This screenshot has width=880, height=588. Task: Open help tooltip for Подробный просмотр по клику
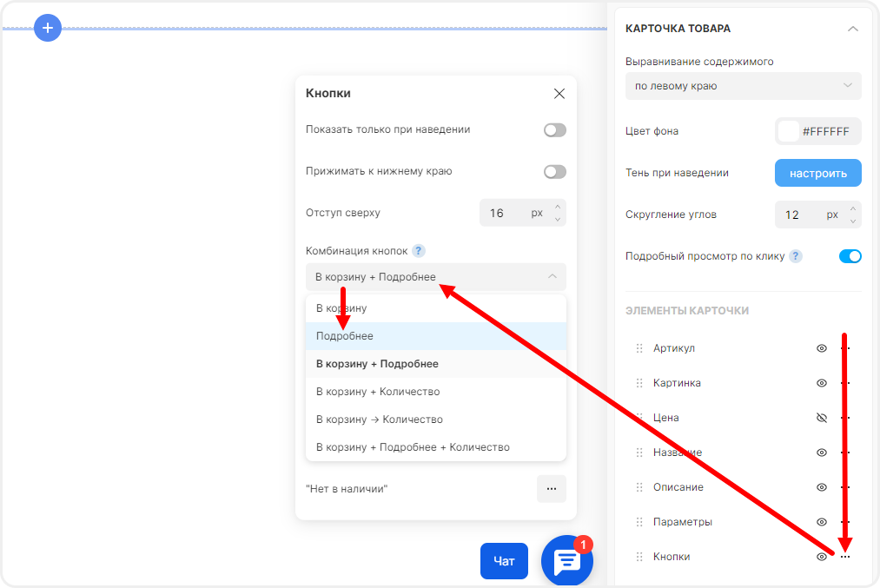796,256
